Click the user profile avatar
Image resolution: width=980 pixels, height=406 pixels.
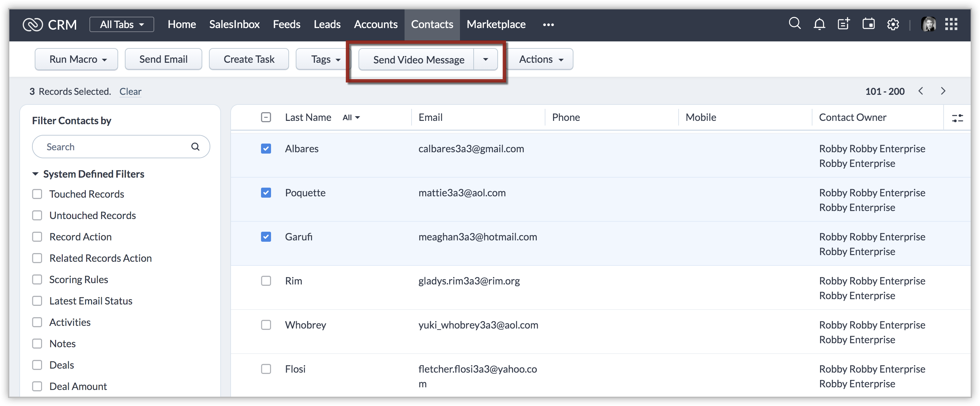pyautogui.click(x=928, y=24)
